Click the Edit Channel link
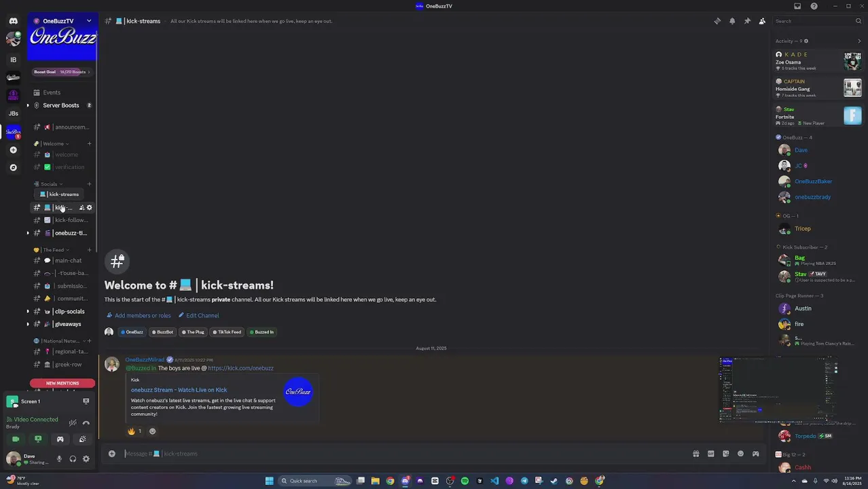The image size is (868, 489). pos(198,315)
